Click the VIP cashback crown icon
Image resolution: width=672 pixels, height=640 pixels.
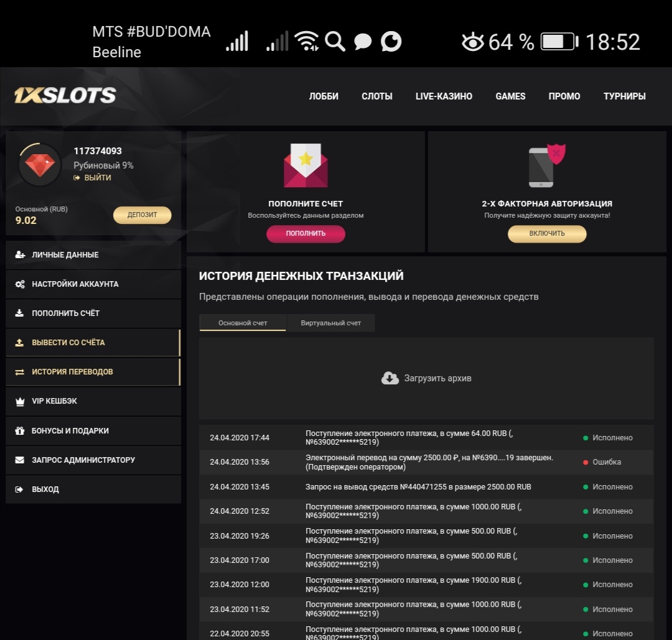tap(20, 401)
